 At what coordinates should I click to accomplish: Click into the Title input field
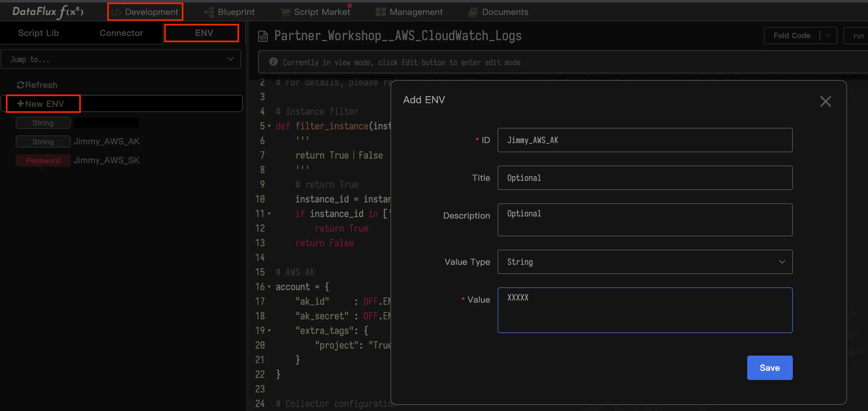[645, 178]
